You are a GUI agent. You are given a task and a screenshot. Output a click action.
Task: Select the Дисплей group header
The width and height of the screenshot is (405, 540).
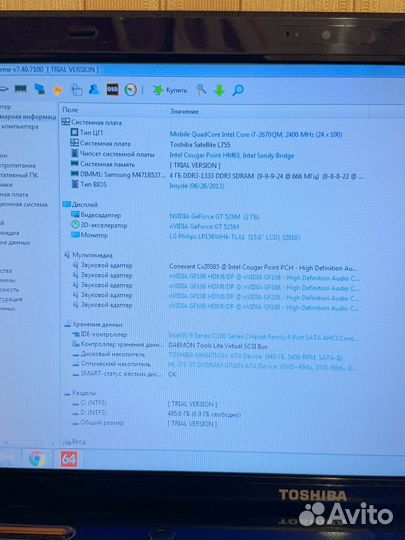[80, 205]
